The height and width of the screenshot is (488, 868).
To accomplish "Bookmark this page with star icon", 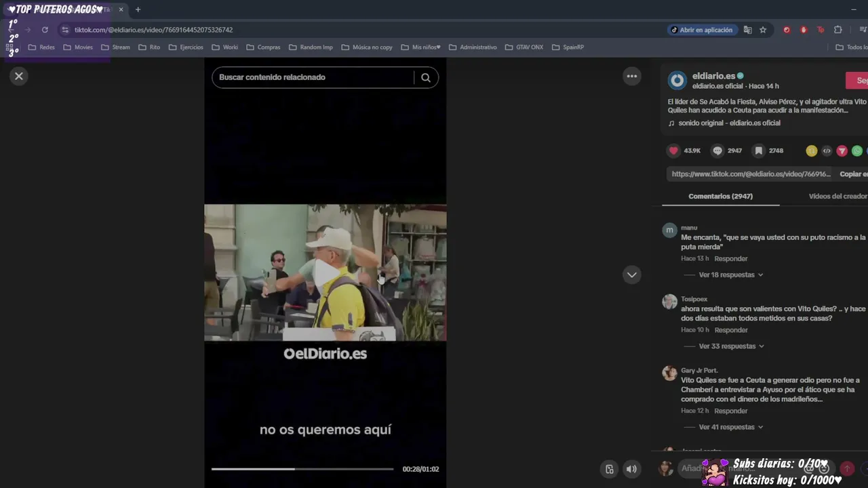I will 763,30.
